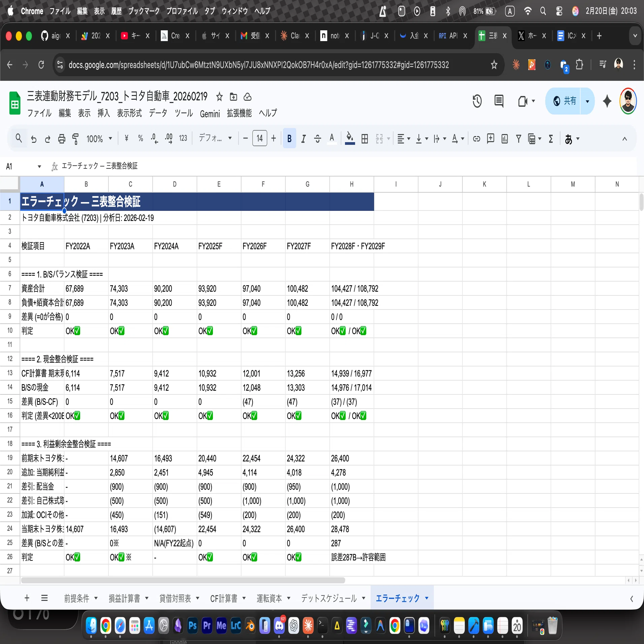Click the redo icon in toolbar

(47, 139)
